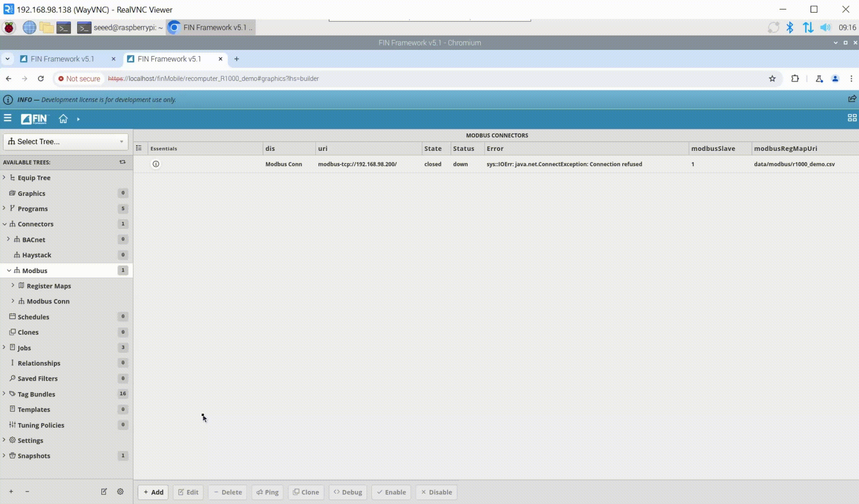Click the Add button
Image resolution: width=859 pixels, height=504 pixels.
pos(153,492)
